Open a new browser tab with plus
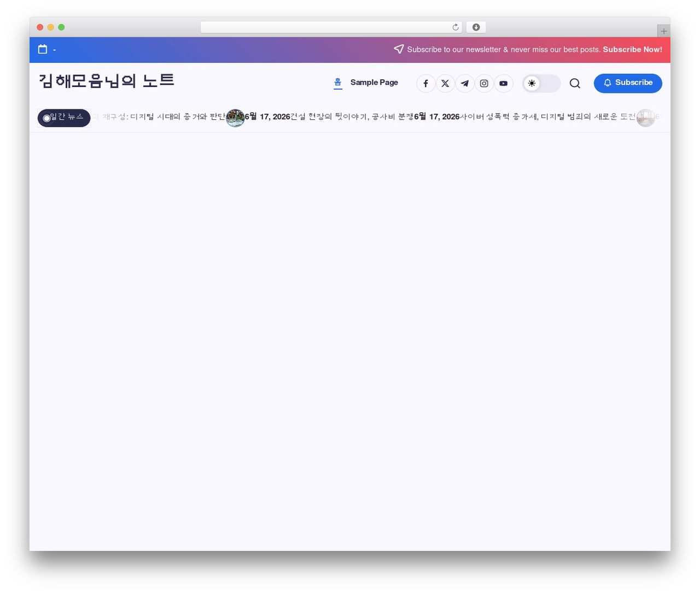 (664, 31)
